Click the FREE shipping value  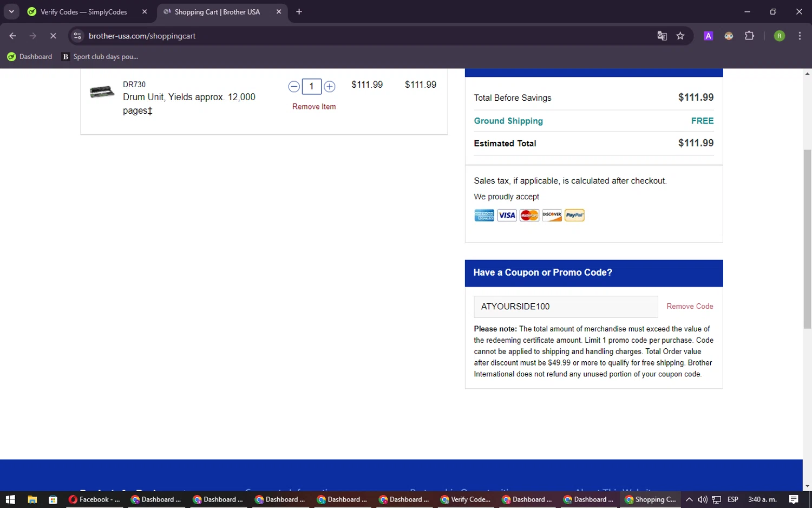click(702, 121)
